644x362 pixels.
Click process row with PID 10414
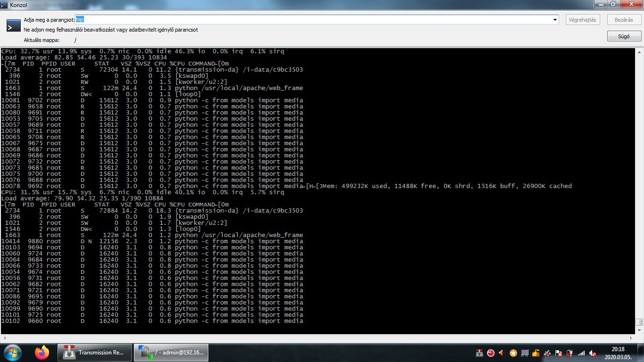152,241
